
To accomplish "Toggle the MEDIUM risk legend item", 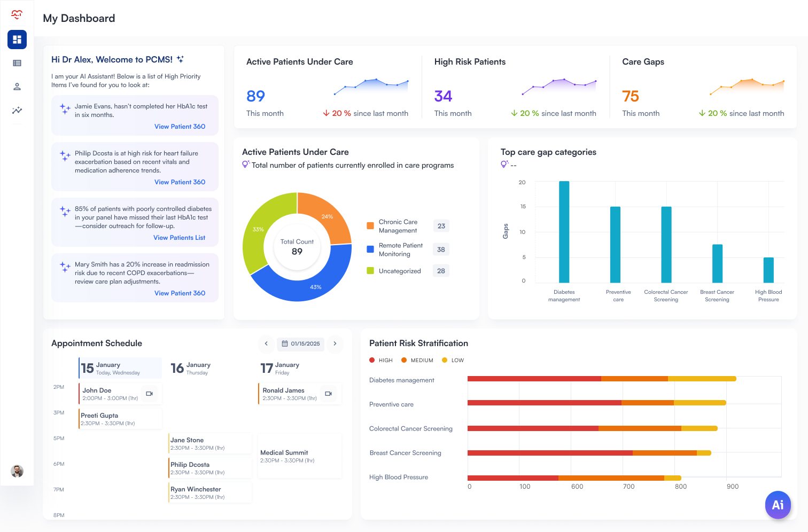I will click(x=417, y=360).
